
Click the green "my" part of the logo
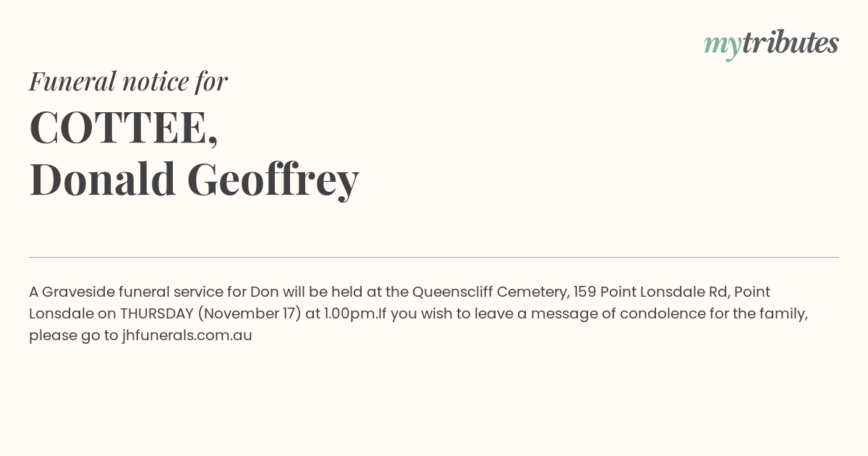[x=722, y=46]
